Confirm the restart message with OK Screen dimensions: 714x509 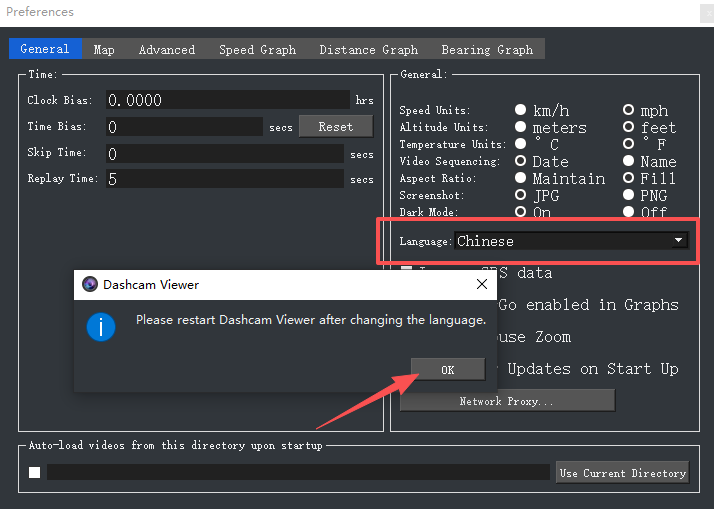pos(448,370)
